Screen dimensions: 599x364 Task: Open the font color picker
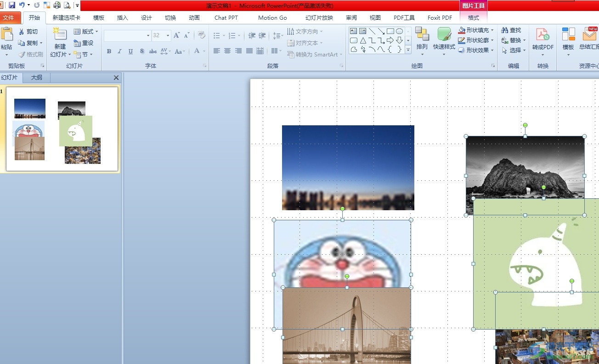point(198,51)
